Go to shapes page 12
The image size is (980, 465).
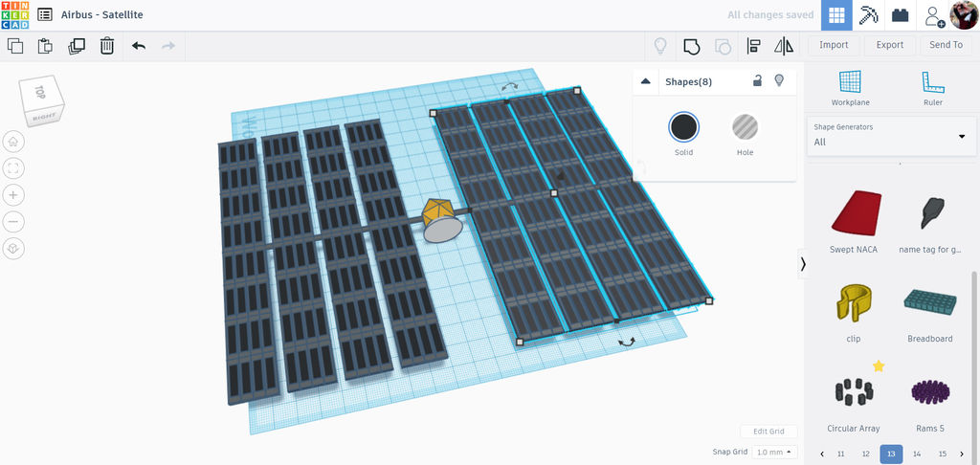coord(865,454)
